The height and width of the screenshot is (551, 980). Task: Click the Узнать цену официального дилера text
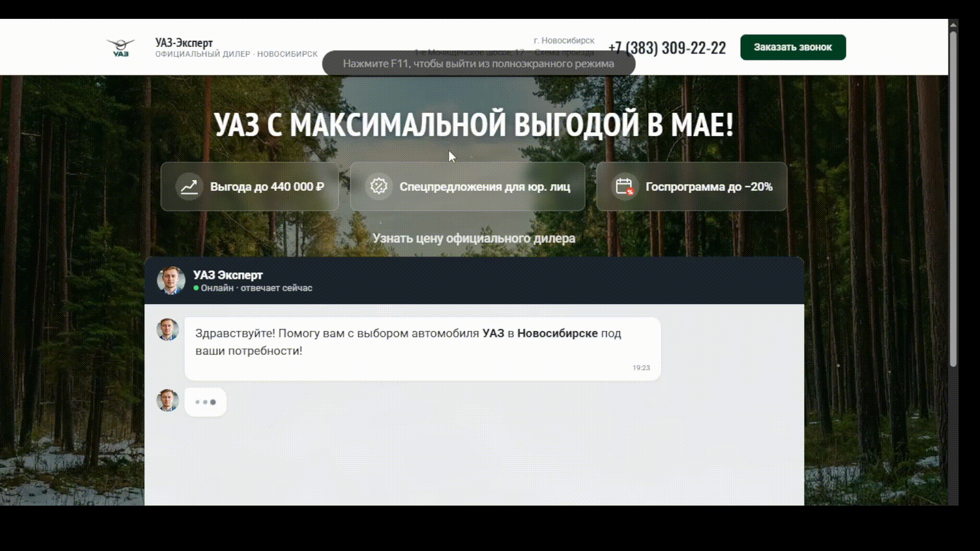click(474, 238)
